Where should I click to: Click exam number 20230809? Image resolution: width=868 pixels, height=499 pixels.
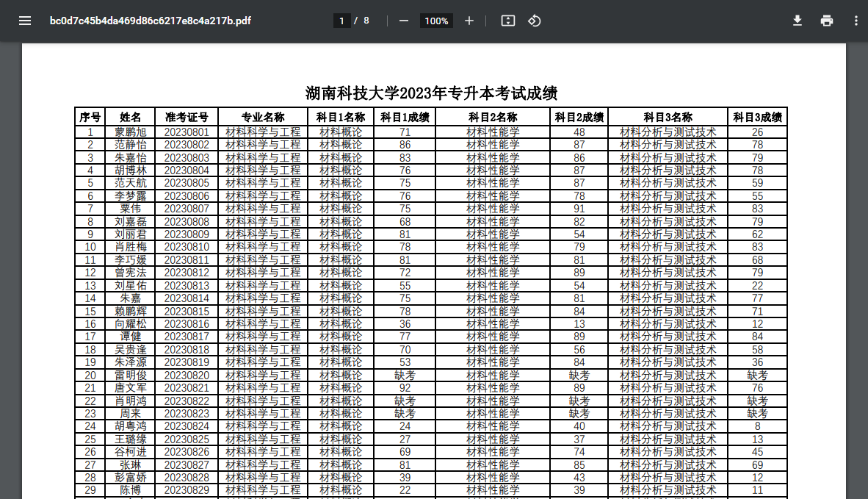[187, 234]
